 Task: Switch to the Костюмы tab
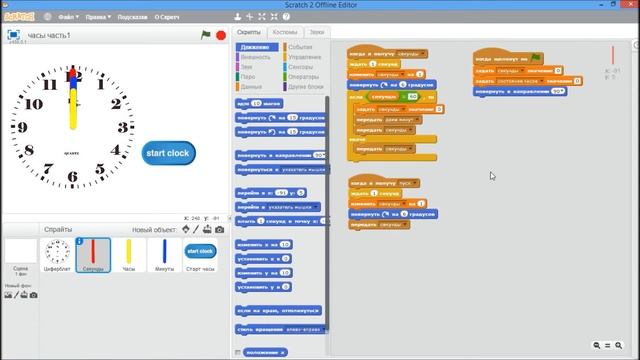[285, 32]
